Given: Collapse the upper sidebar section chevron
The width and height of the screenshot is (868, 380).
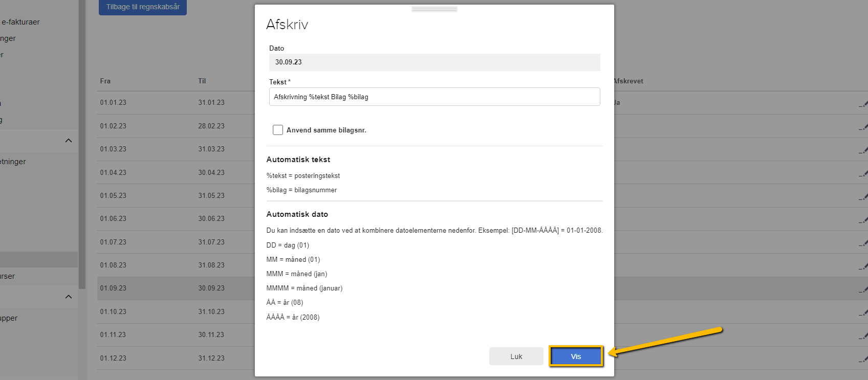Looking at the screenshot, I should [69, 141].
